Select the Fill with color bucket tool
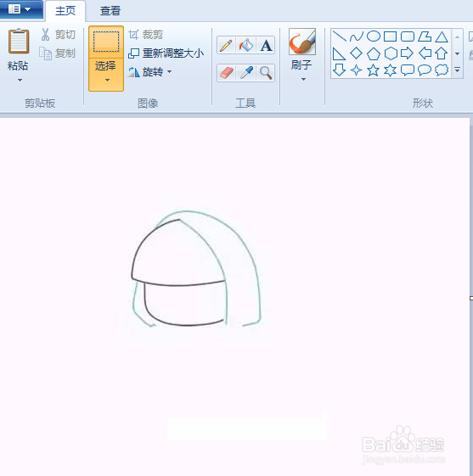This screenshot has height=476, width=473. click(246, 46)
